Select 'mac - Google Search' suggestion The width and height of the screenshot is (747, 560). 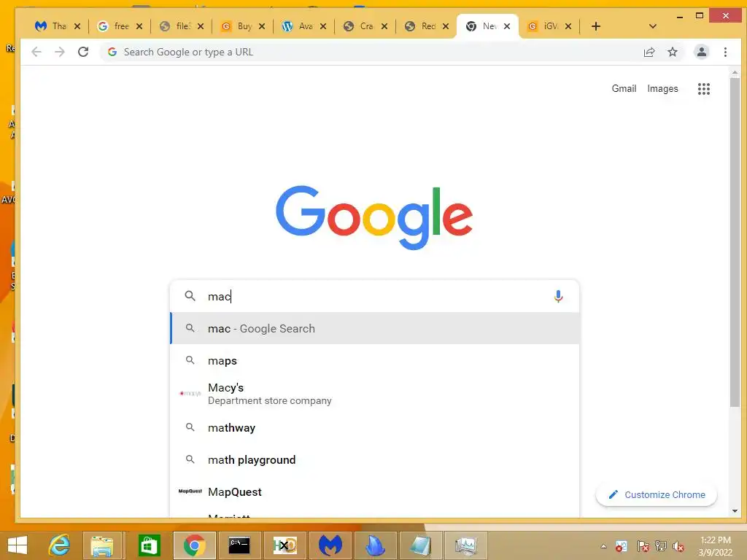(374, 329)
